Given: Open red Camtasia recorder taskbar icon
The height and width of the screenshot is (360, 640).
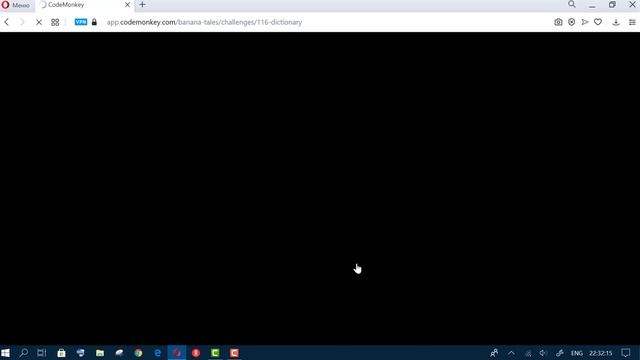Looking at the screenshot, I should [x=234, y=353].
